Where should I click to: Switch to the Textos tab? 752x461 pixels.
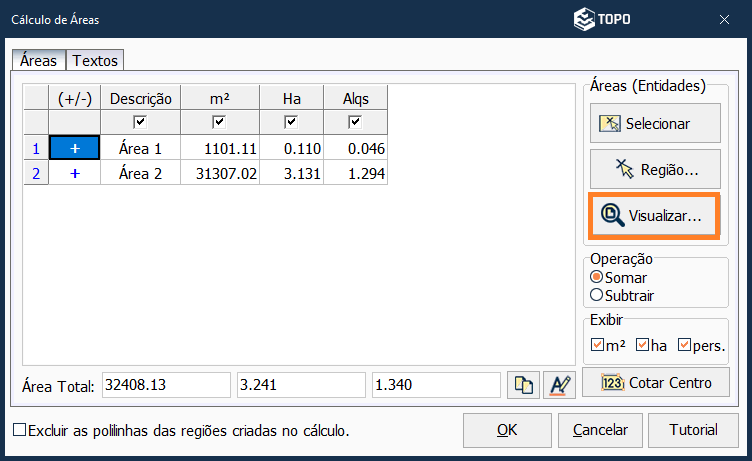96,61
